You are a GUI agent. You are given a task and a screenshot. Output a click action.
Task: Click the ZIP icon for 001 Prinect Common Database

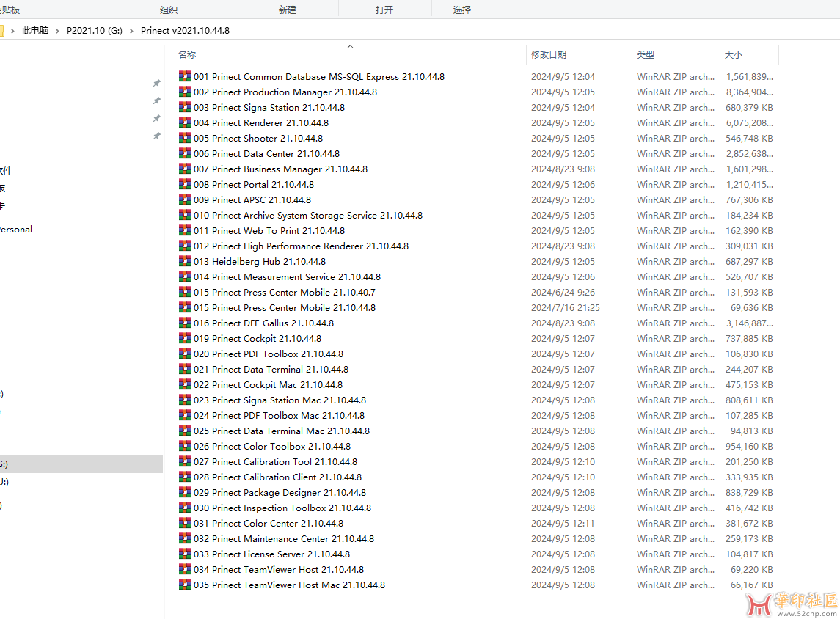pos(185,76)
